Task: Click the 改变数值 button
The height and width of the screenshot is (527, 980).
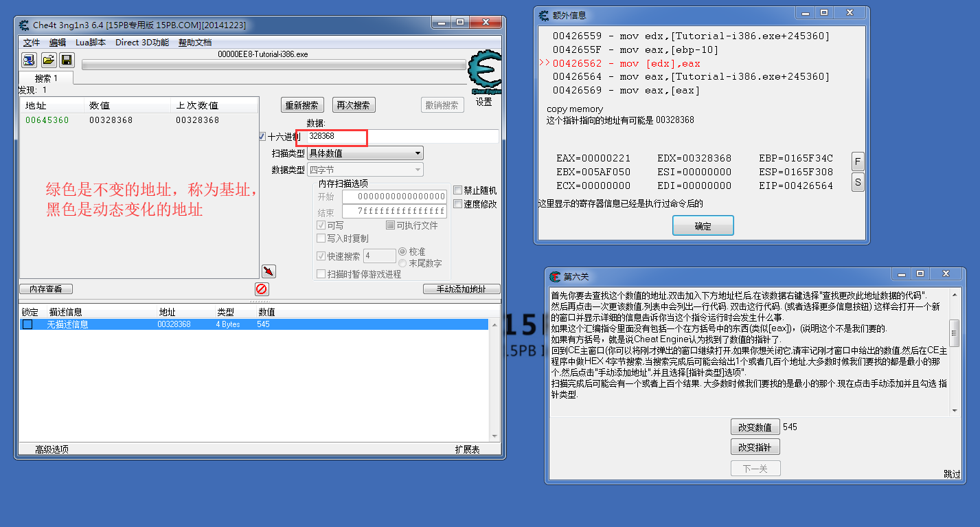Action: [x=755, y=427]
